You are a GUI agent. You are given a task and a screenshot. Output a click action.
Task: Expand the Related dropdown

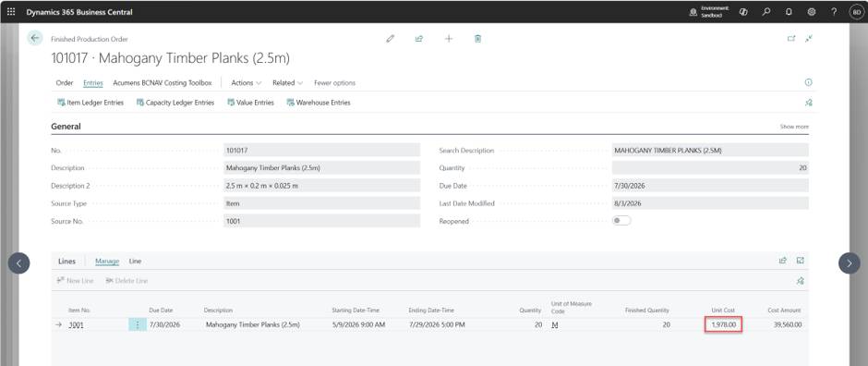coord(288,83)
